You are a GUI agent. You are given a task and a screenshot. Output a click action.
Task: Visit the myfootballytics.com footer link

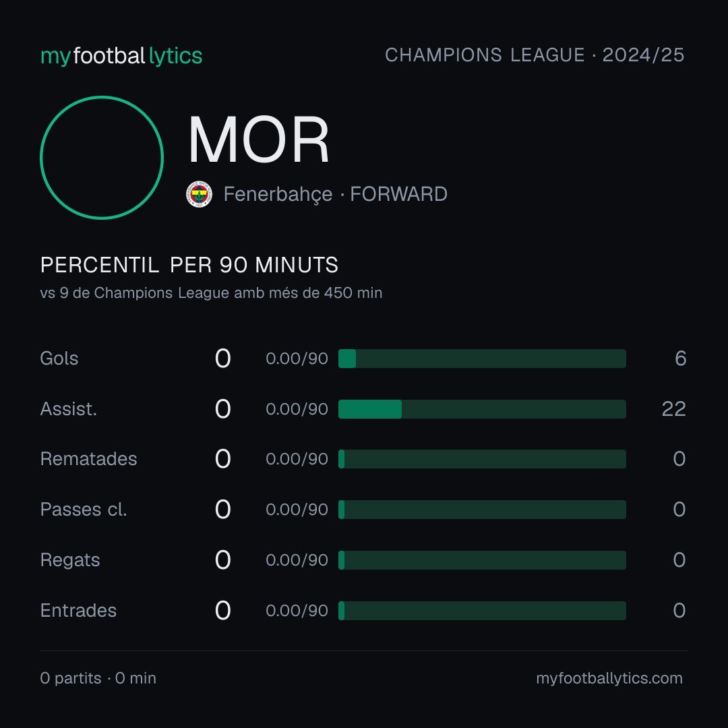[x=609, y=678]
